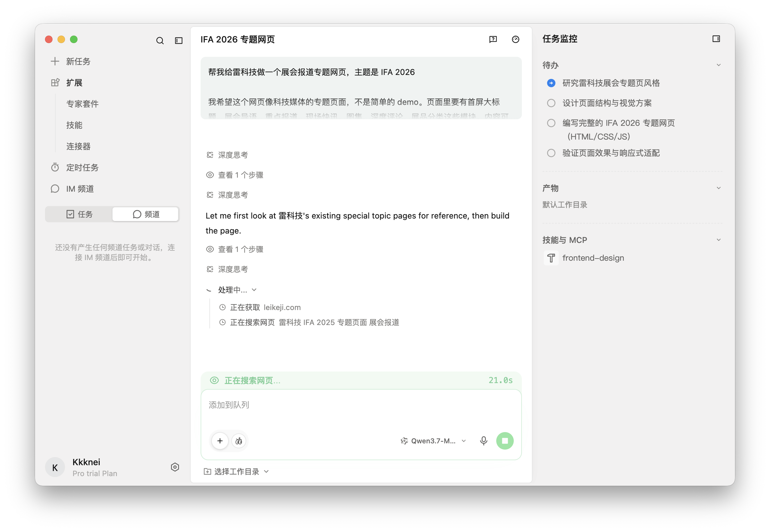Click the 正在搜索网页... status bar
770x532 pixels.
point(361,380)
